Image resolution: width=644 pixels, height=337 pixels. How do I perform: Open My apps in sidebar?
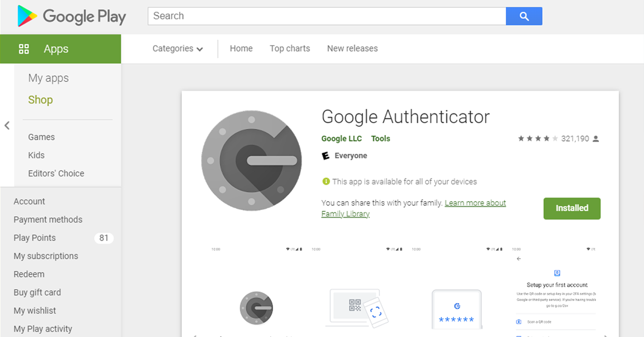tap(48, 78)
